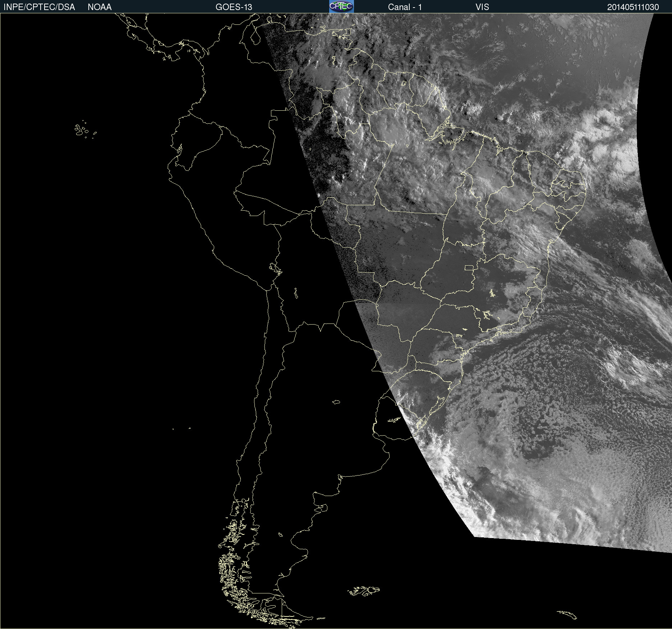
Task: Click the VIS channel label
Action: tap(482, 7)
